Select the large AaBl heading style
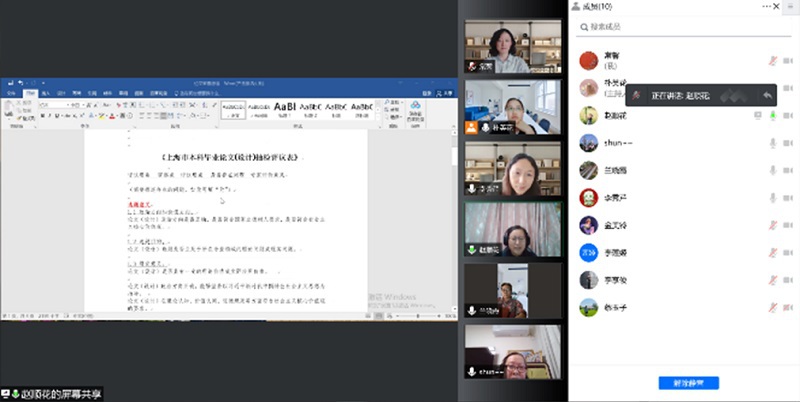 285,106
